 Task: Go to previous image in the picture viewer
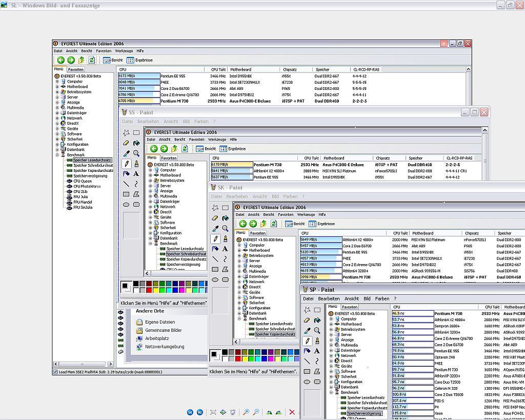190,412
